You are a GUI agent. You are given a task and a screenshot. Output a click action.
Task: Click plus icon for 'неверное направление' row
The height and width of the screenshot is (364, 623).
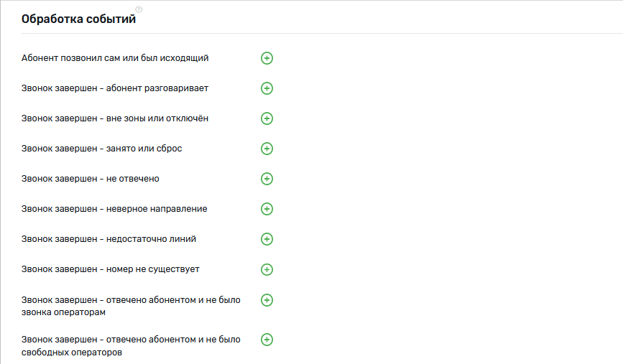click(x=267, y=209)
